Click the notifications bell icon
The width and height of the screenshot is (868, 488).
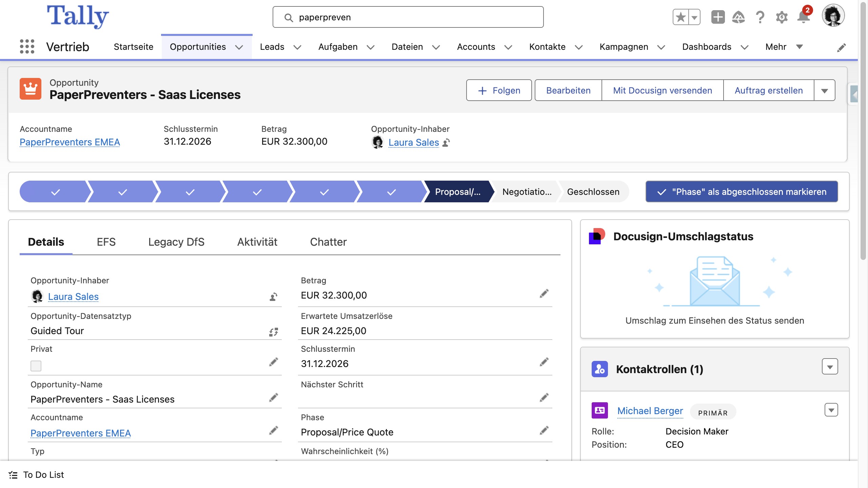point(803,17)
